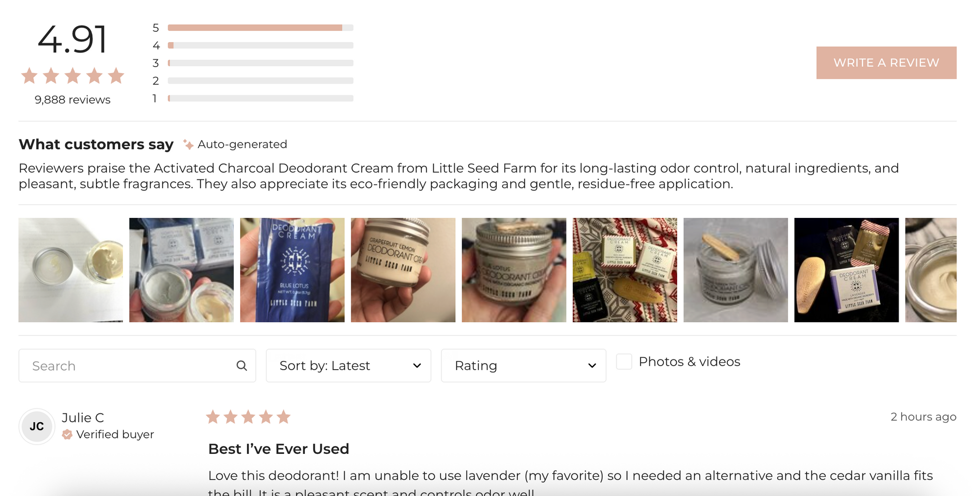Click the review title Best I've Ever Used

(278, 449)
